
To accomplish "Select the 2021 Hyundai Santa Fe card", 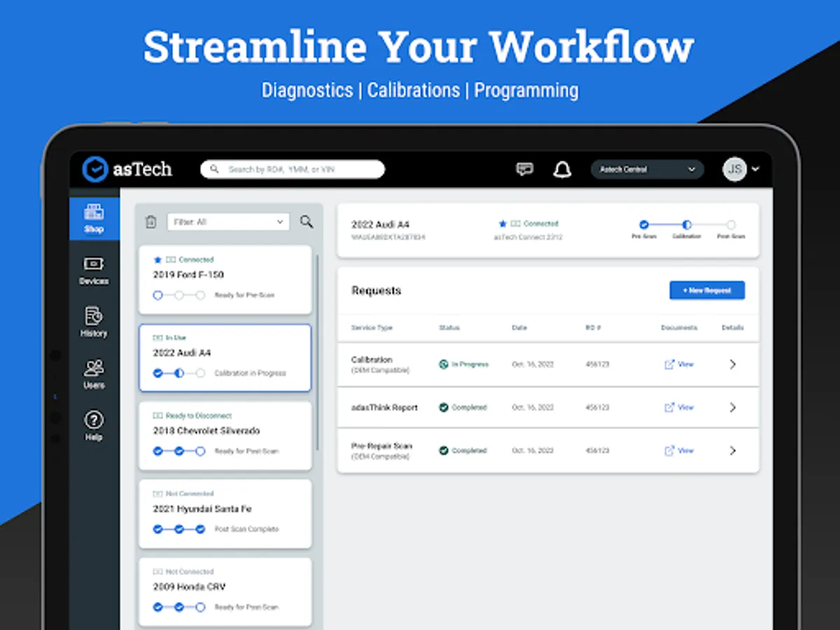I will [x=225, y=514].
